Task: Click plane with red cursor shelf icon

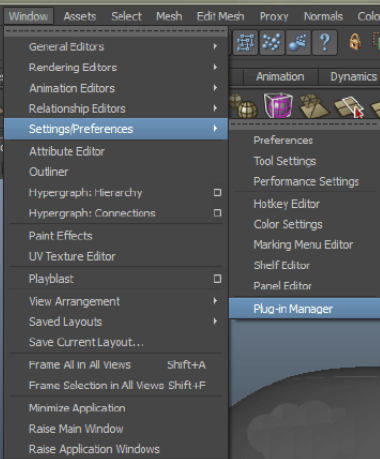Action: (349, 106)
